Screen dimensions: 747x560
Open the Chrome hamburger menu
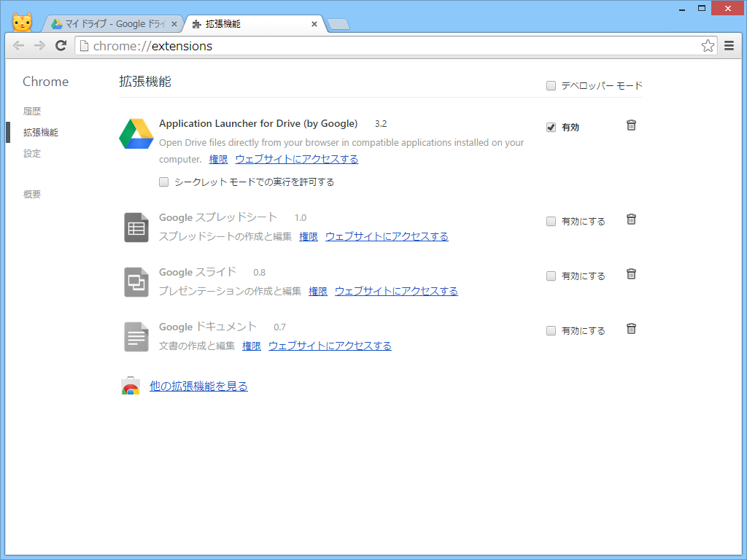729,45
